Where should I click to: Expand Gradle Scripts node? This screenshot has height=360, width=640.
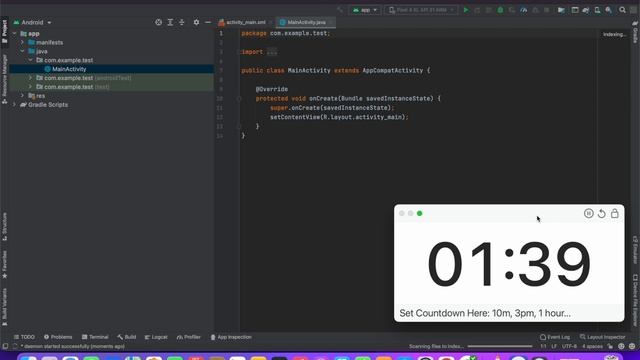click(14, 104)
